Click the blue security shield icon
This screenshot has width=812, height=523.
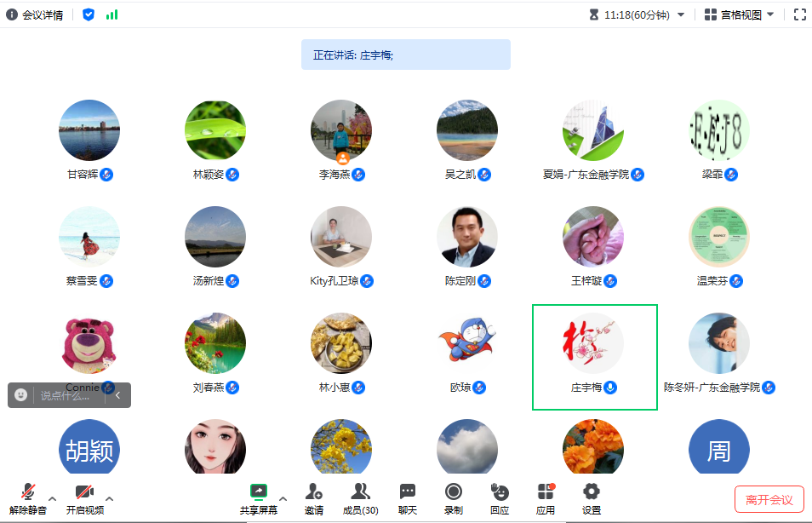(89, 14)
